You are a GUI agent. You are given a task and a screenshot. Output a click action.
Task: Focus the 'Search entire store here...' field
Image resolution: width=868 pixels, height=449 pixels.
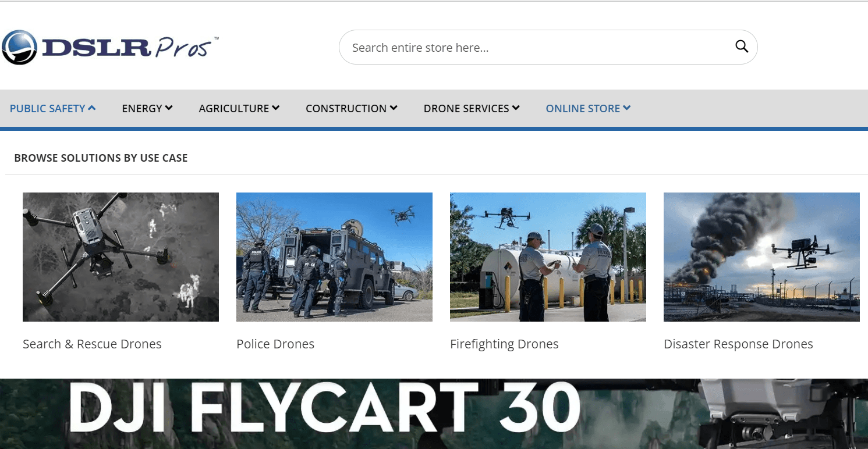pyautogui.click(x=548, y=47)
